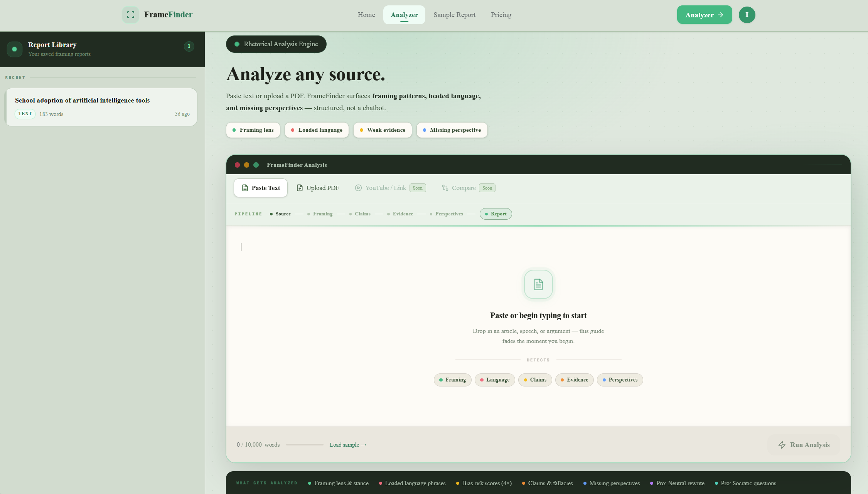Open Sample Report page
The height and width of the screenshot is (494, 868).
[454, 15]
